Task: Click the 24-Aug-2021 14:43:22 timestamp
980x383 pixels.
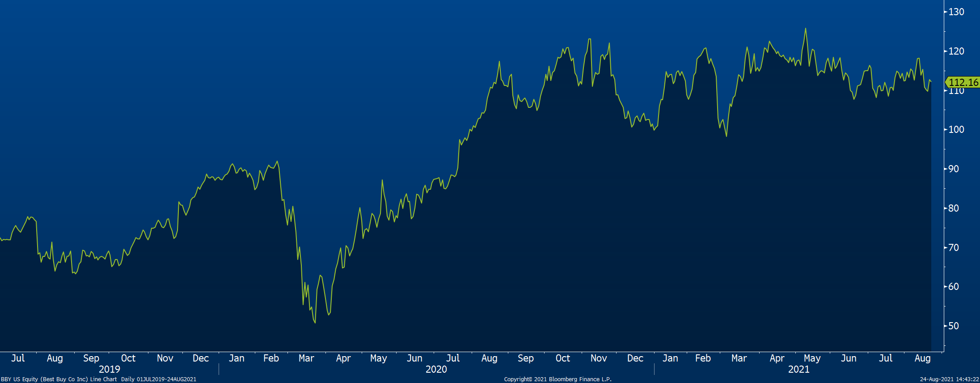Action: (950, 379)
